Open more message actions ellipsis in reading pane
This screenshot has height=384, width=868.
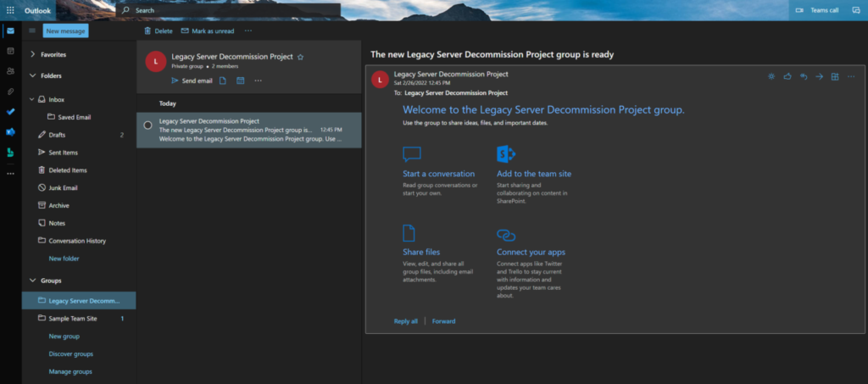pos(850,76)
